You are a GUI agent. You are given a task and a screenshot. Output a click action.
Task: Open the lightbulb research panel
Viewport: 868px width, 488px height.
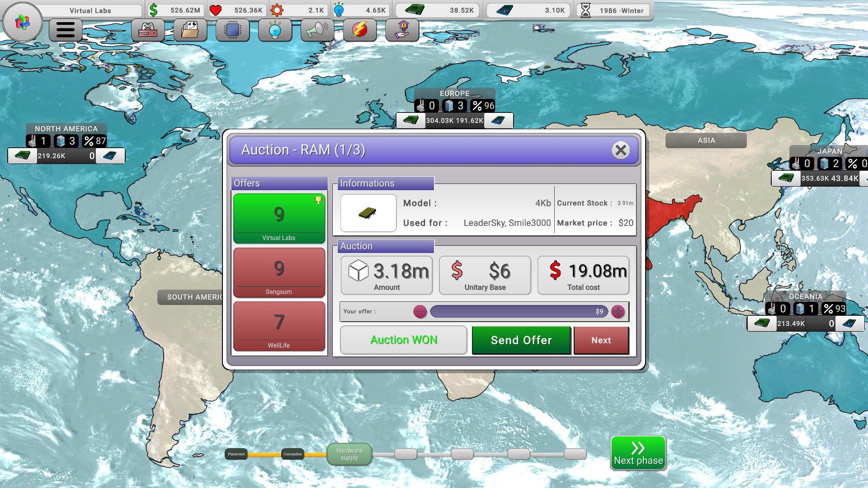[x=275, y=30]
